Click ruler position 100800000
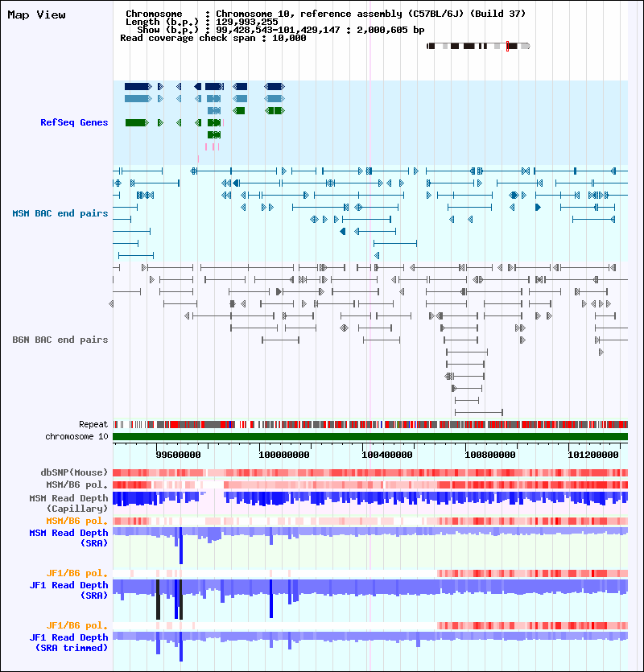 (490, 455)
